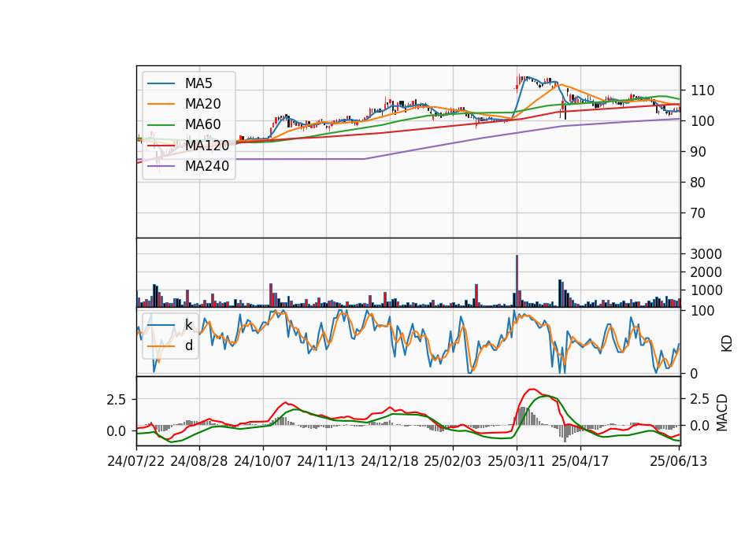Screen dimensions: 756x543
Task: Click the left 0.0 MACD axis tick
Action: (117, 431)
